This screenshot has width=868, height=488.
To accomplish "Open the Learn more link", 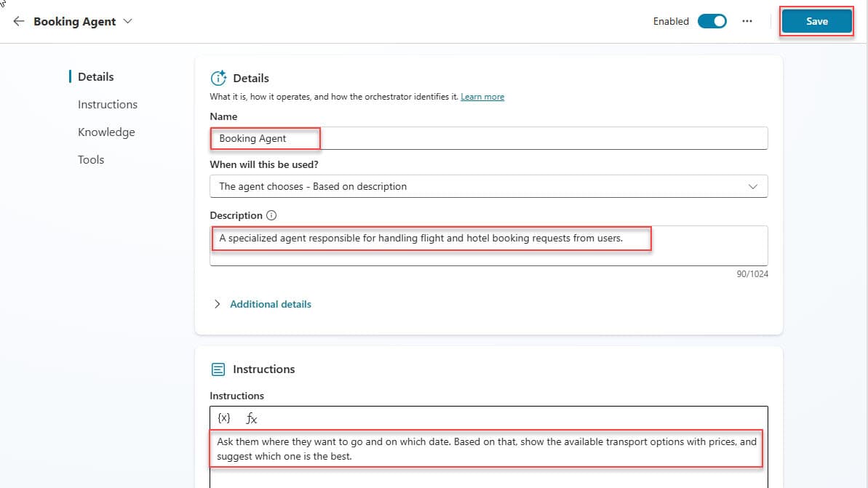I will 482,97.
